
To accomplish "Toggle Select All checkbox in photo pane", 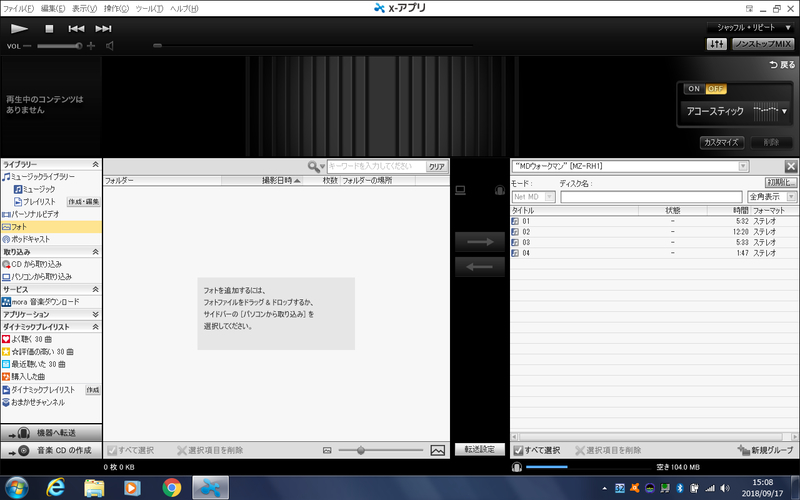I will [x=112, y=451].
